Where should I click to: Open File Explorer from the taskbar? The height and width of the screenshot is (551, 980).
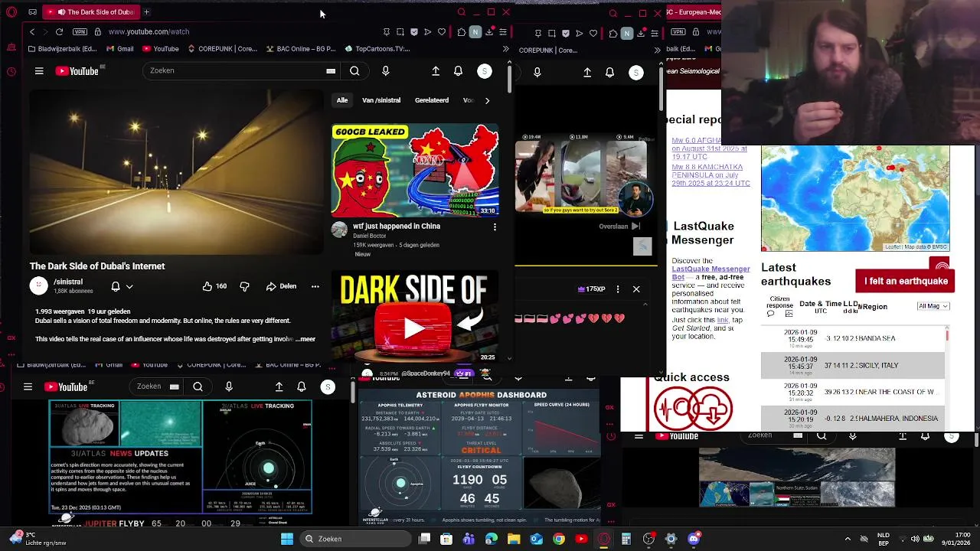[x=514, y=539]
